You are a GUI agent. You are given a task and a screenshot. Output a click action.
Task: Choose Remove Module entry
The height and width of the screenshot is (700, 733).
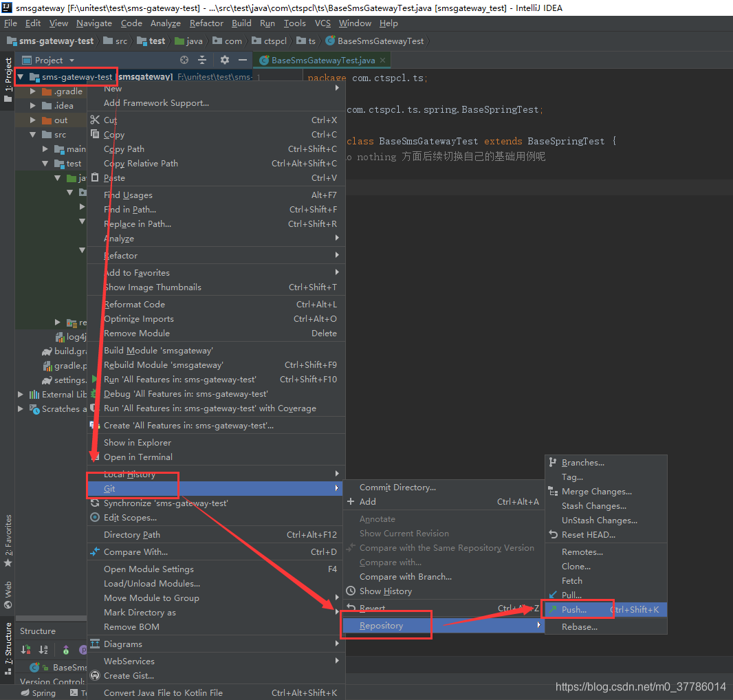(x=215, y=333)
